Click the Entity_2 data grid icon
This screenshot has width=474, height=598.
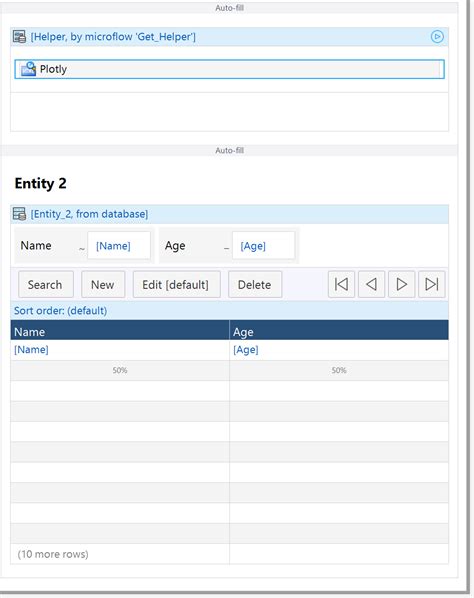(19, 214)
